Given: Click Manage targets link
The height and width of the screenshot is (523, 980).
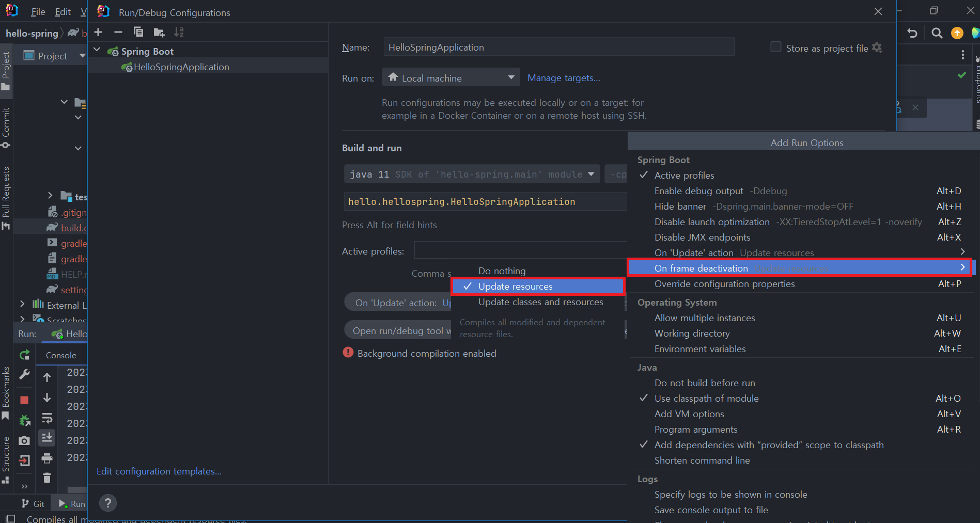Looking at the screenshot, I should (564, 78).
